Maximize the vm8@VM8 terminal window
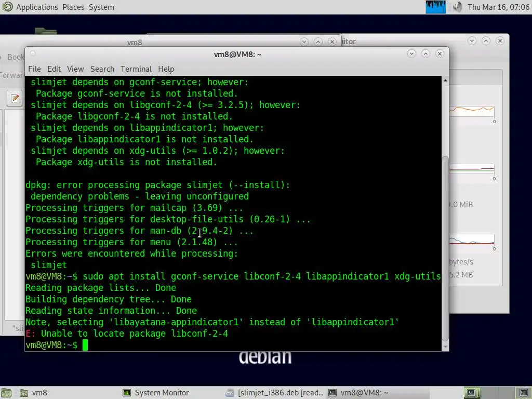The height and width of the screenshot is (399, 532). pyautogui.click(x=426, y=54)
